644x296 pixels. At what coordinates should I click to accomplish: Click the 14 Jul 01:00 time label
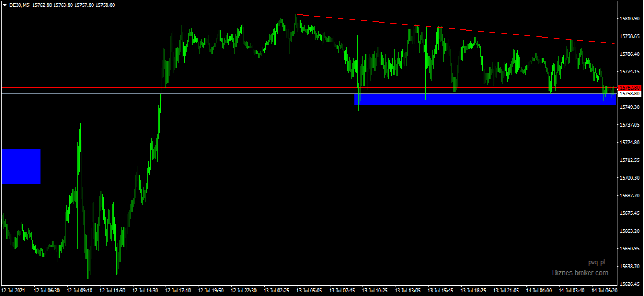coord(539,291)
